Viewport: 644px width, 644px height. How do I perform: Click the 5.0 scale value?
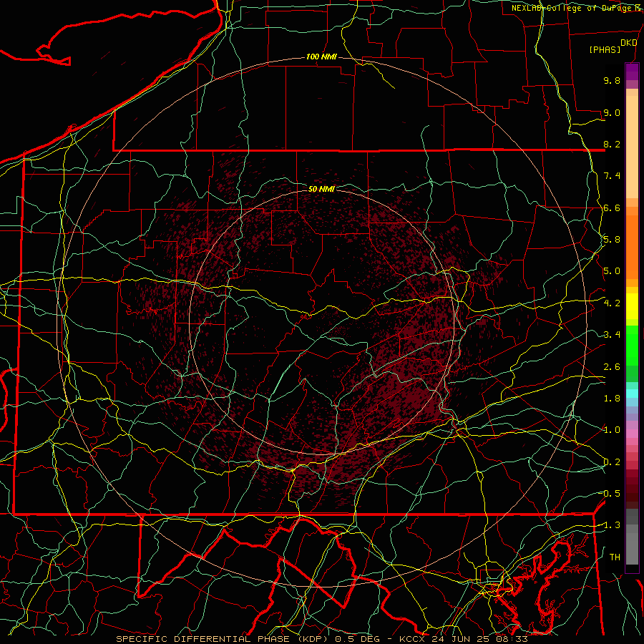point(612,271)
